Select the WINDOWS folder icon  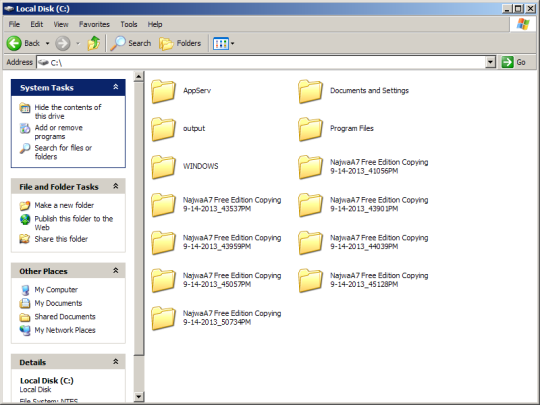point(163,167)
